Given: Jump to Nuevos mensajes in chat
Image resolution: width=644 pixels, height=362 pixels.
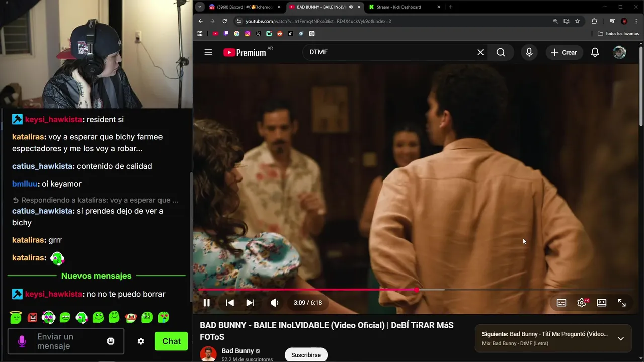Looking at the screenshot, I should point(96,276).
